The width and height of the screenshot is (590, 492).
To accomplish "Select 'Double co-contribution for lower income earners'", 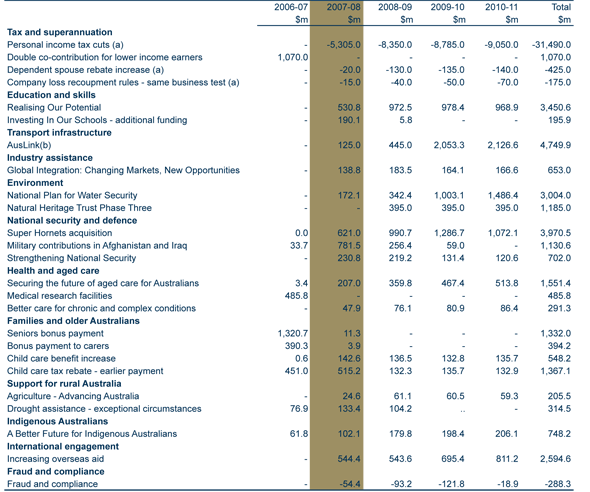I will click(x=105, y=57).
